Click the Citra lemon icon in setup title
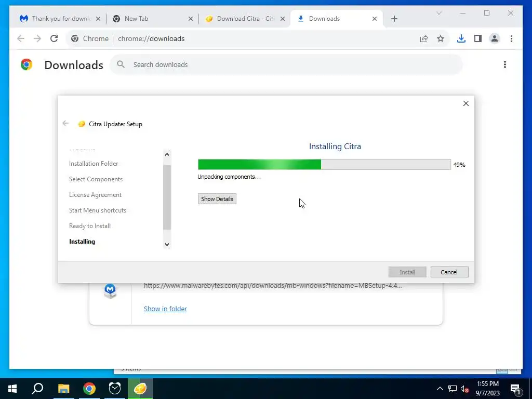 82,124
